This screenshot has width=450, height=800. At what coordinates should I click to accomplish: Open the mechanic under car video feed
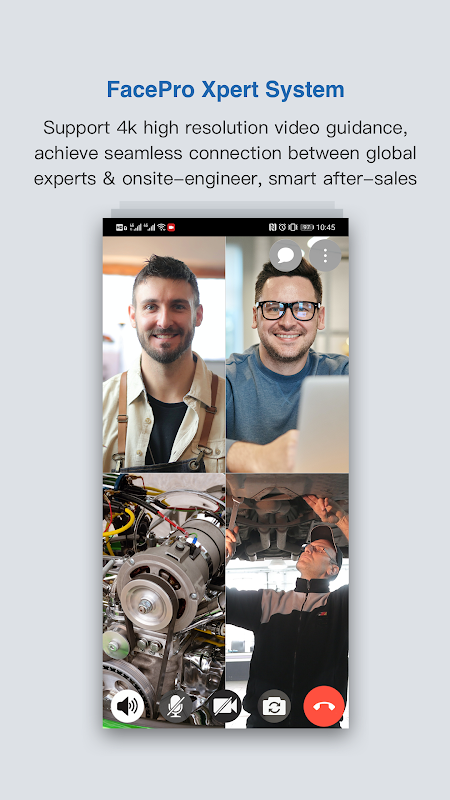tap(288, 601)
